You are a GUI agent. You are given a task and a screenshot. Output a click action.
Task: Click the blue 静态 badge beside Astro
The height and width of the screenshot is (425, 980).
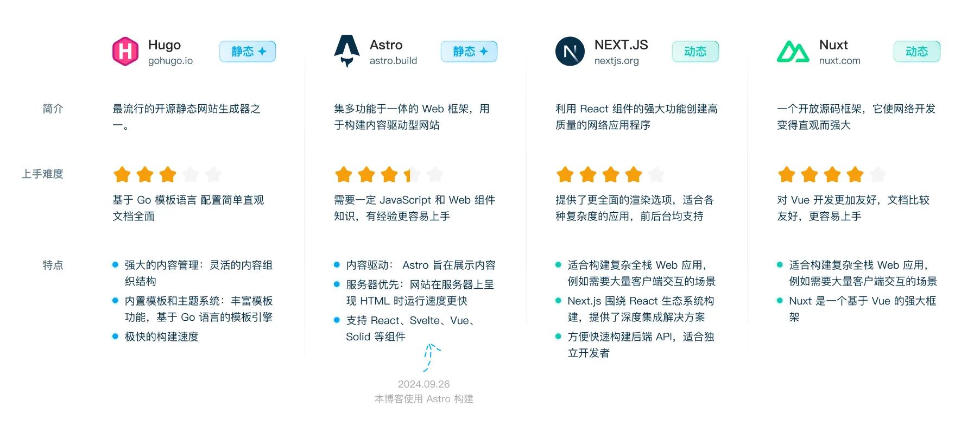tap(469, 52)
